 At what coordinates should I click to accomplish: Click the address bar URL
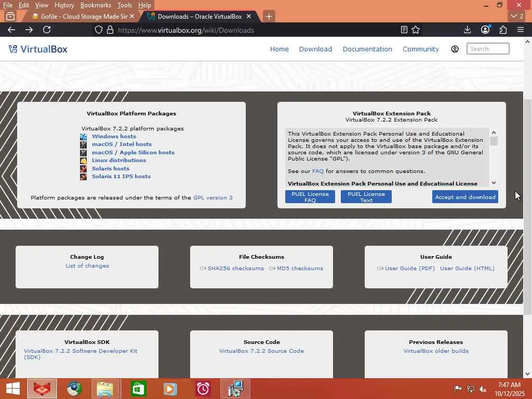coord(186,30)
